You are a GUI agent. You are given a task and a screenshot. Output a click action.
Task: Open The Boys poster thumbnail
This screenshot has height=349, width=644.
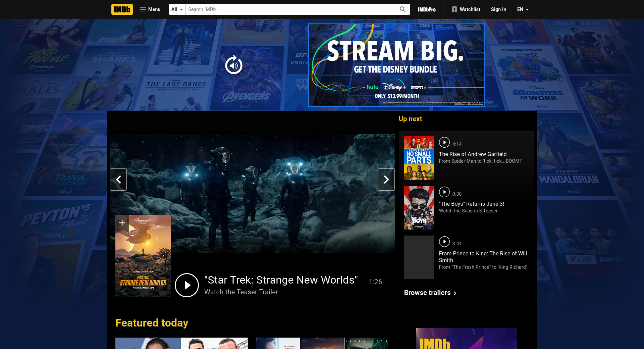[419, 208]
